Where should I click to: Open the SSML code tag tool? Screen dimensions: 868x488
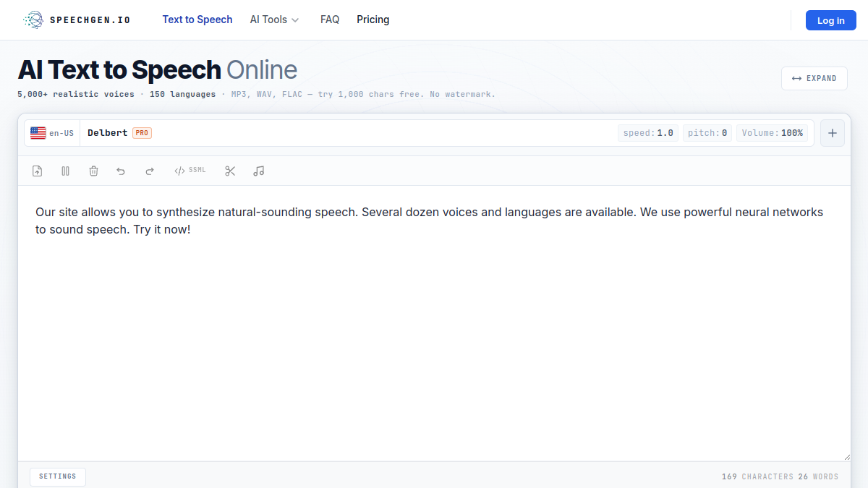(x=190, y=171)
